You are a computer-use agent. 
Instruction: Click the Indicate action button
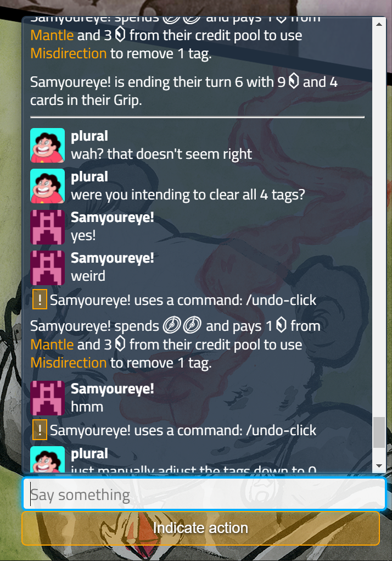point(200,528)
